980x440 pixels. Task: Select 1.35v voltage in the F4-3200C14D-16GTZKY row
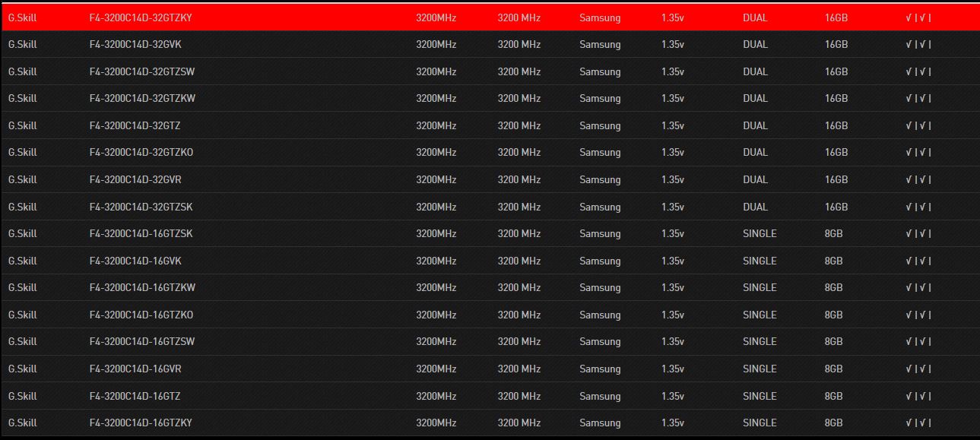click(x=673, y=423)
